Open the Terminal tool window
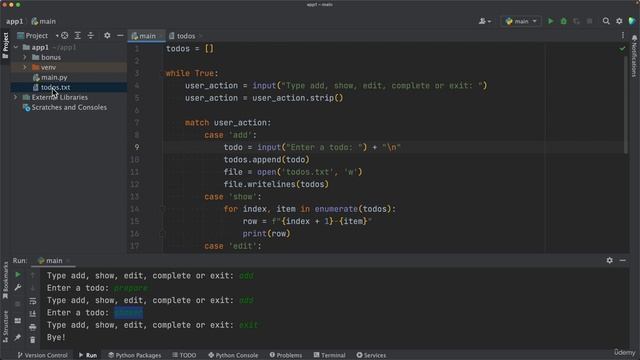640x360 pixels. pos(329,355)
